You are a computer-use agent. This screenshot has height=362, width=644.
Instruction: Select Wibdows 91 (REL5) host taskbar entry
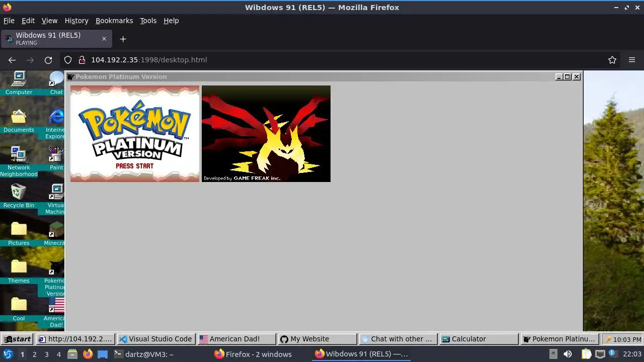click(x=362, y=354)
